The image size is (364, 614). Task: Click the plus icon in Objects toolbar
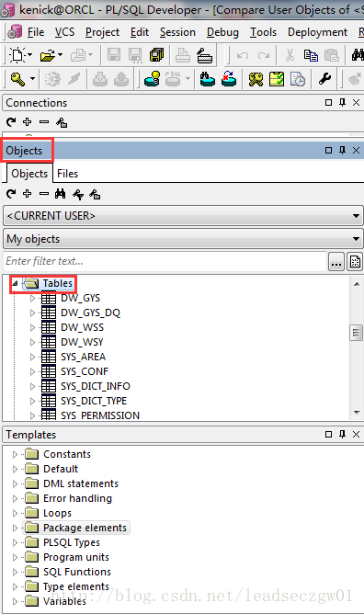pyautogui.click(x=27, y=194)
